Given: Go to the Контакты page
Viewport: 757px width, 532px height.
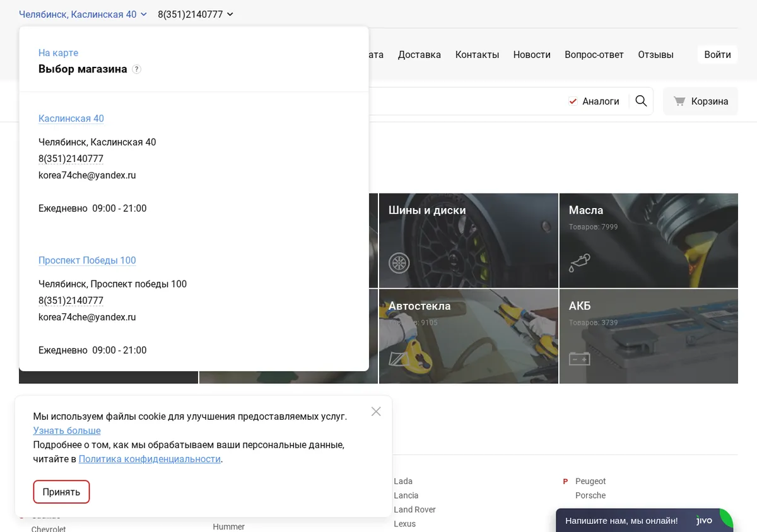Looking at the screenshot, I should [477, 54].
